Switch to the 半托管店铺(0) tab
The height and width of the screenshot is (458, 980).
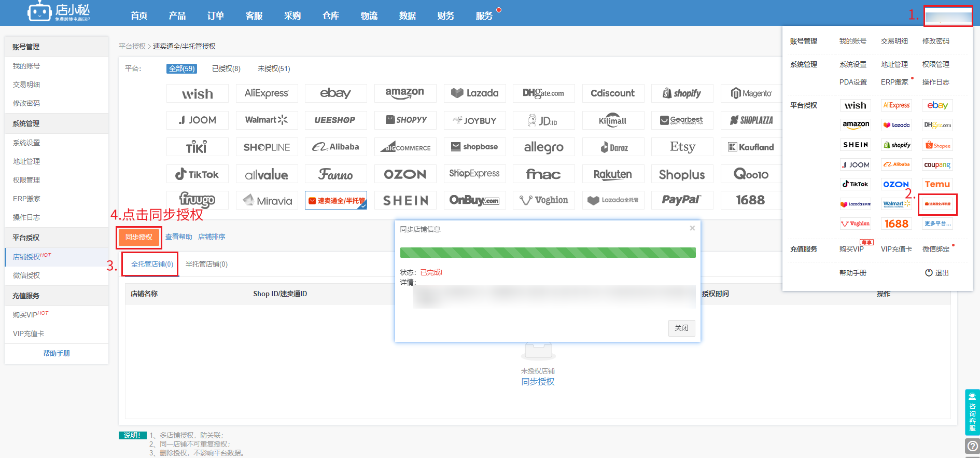pos(206,264)
